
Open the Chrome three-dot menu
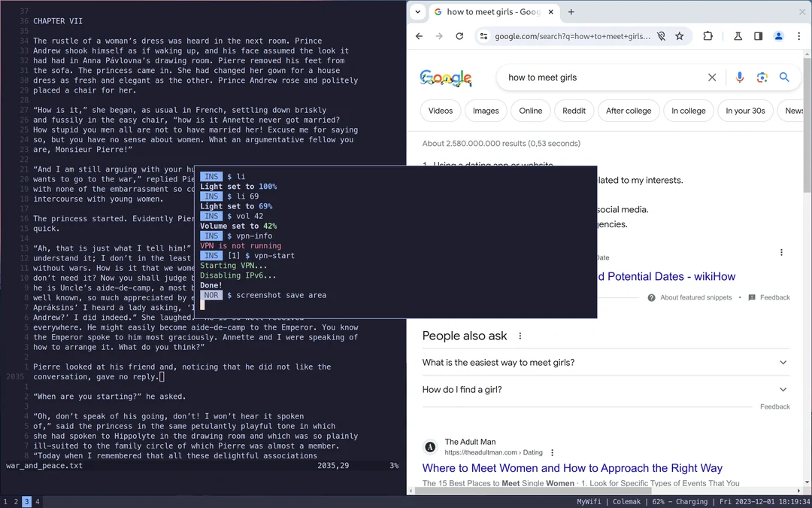point(799,35)
